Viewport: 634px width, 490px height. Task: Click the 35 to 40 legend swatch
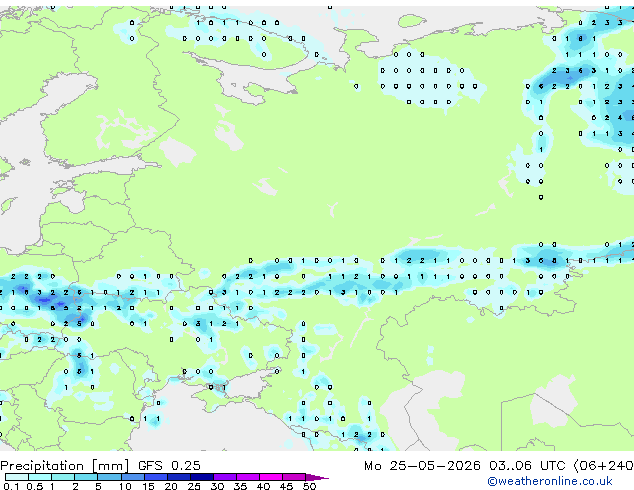point(248,477)
